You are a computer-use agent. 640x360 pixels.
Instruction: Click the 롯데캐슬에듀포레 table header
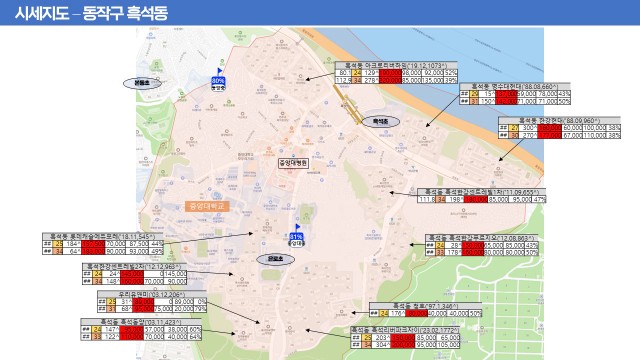tap(102, 236)
